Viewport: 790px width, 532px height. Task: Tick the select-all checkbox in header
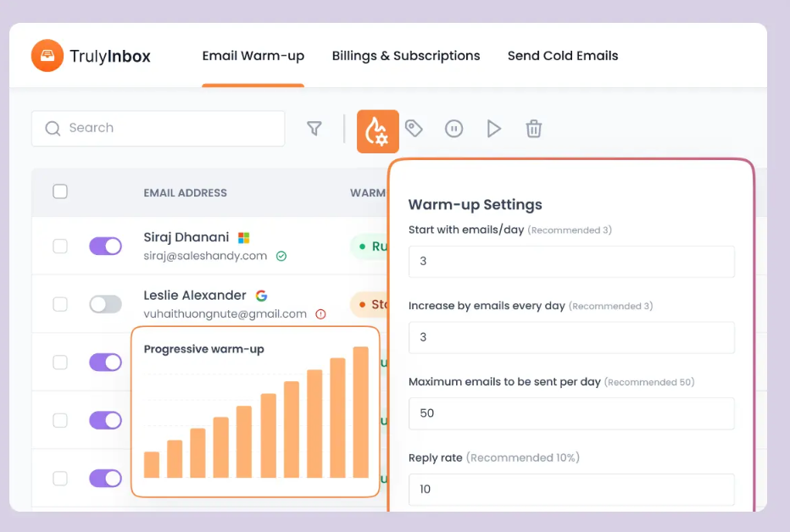click(x=60, y=191)
